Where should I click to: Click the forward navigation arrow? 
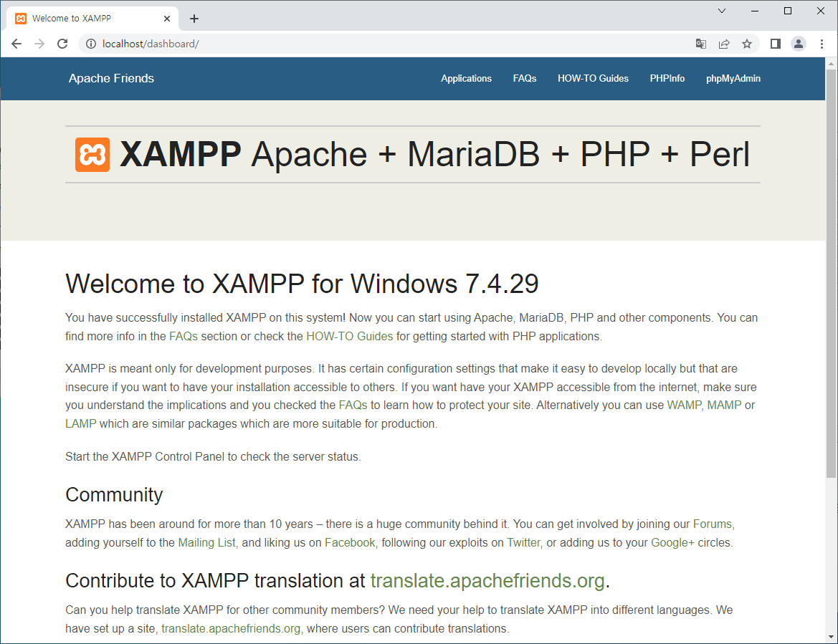point(39,44)
